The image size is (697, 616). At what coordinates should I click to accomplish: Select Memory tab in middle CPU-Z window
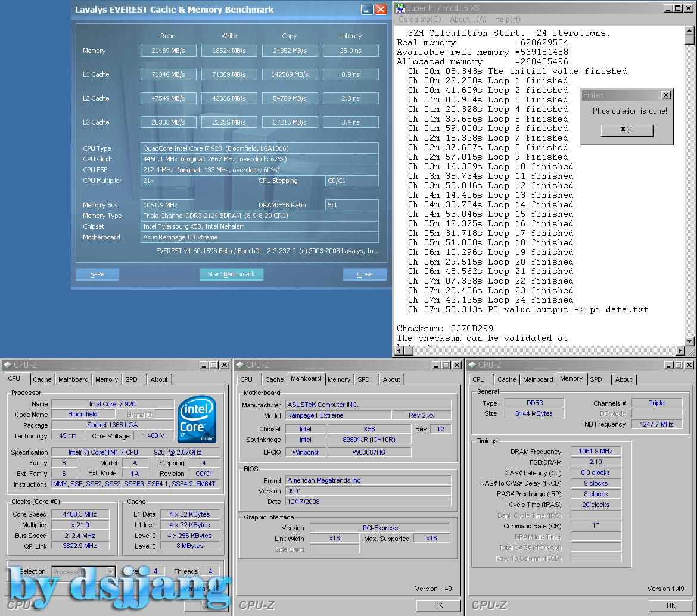pos(339,379)
